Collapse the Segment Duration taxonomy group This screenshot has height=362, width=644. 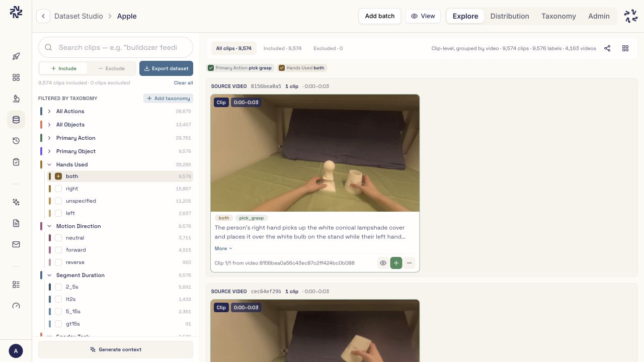click(49, 275)
